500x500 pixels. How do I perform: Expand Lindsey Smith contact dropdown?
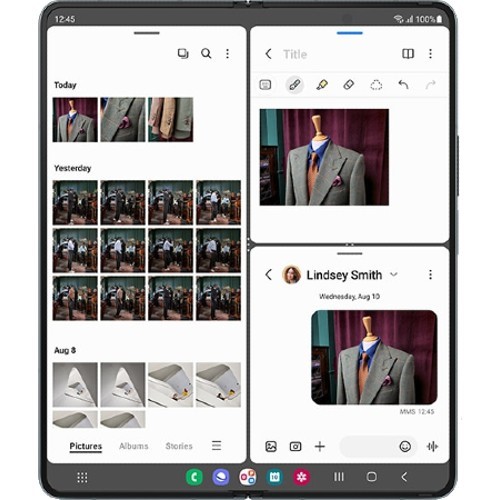coord(394,275)
